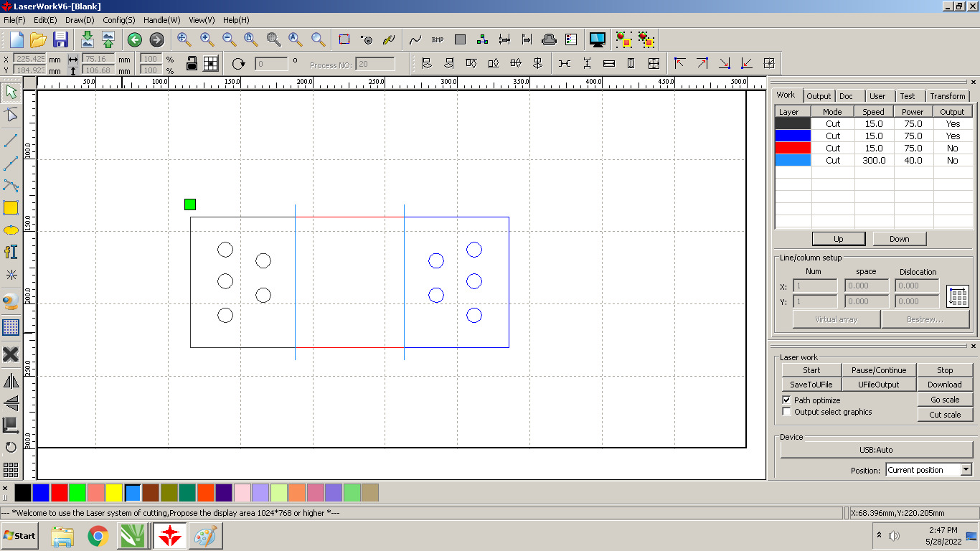Select the yellow rectangle drawing tool
980x551 pixels.
[11, 208]
